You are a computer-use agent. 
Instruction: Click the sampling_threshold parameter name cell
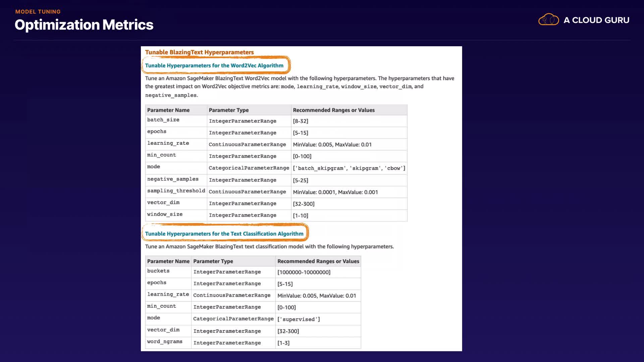pos(176,191)
